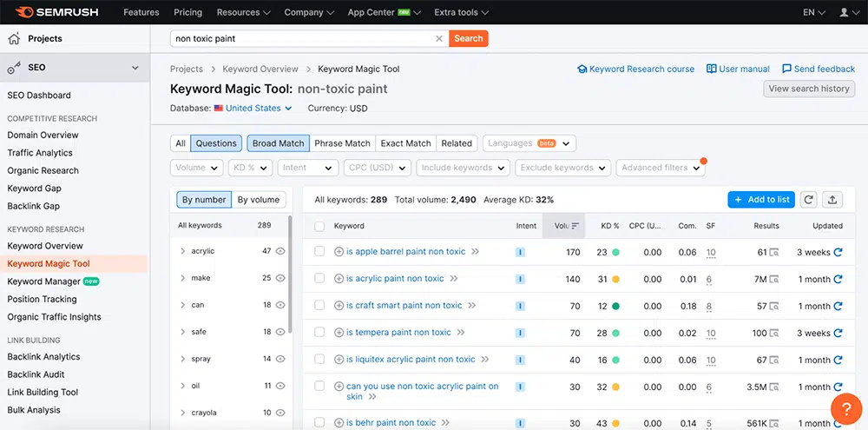This screenshot has height=430, width=868.
Task: View SERP results icon for apple barrel row
Action: pos(773,253)
